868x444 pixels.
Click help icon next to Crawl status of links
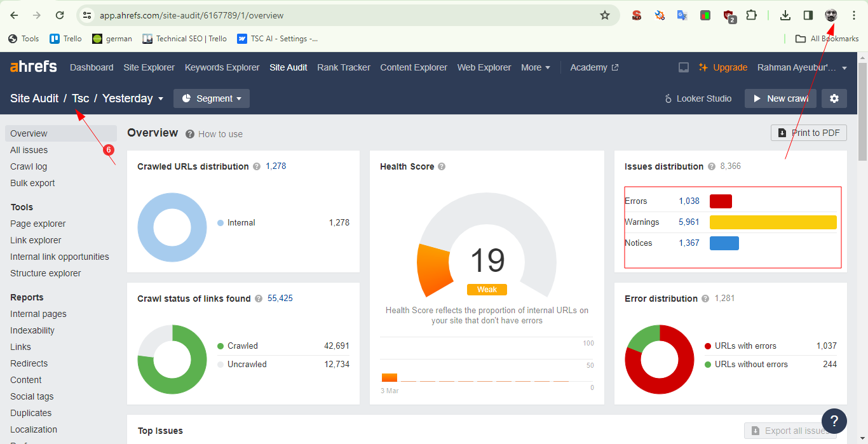point(259,299)
